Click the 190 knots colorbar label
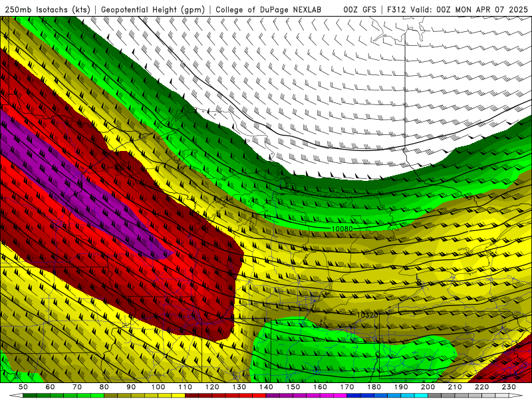Image resolution: width=532 pixels, height=399 pixels. tap(401, 386)
